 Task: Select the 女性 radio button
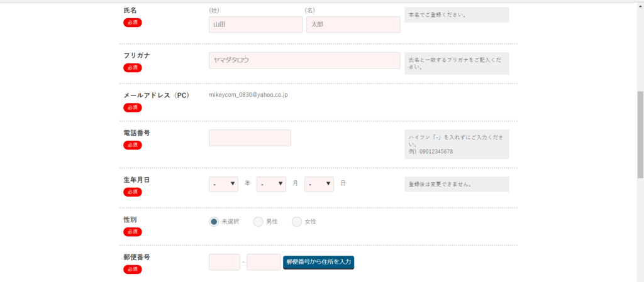[x=297, y=222]
